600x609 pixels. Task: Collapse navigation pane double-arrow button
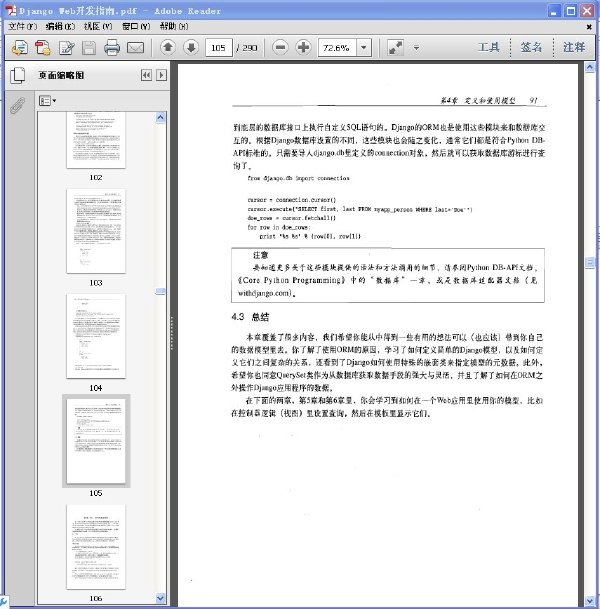pos(146,75)
